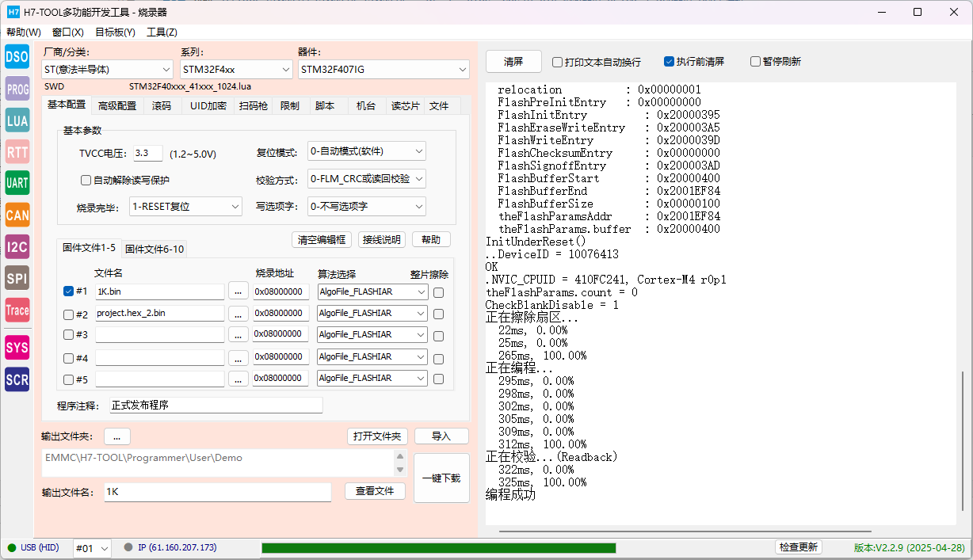Enable firmware file #2 checkbox
Viewport: 973px width, 560px height.
69,314
